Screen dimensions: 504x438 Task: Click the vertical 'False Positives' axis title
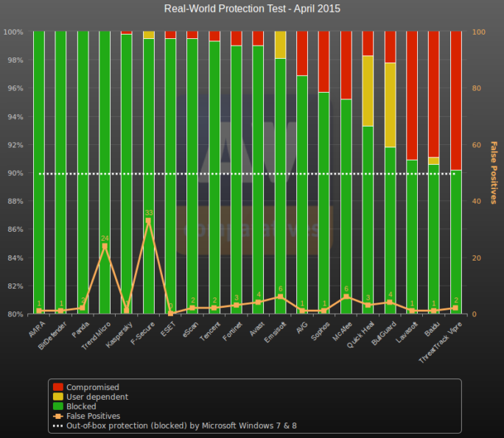pyautogui.click(x=494, y=173)
